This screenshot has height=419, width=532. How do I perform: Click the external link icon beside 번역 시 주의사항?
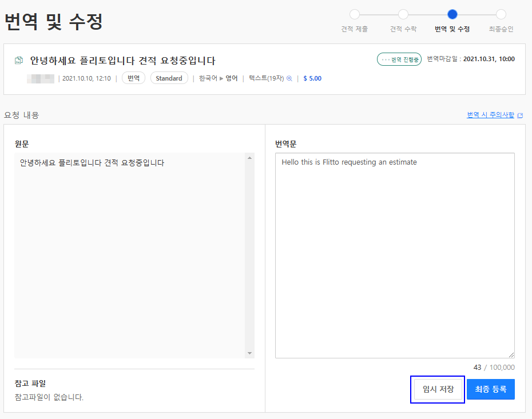tap(520, 115)
